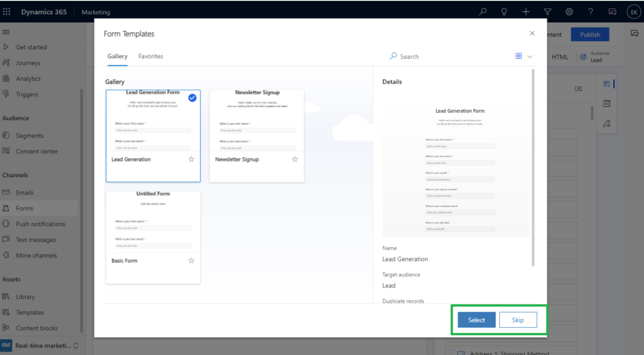This screenshot has height=355, width=644.
Task: Open the search from the top navigation bar
Action: (482, 12)
